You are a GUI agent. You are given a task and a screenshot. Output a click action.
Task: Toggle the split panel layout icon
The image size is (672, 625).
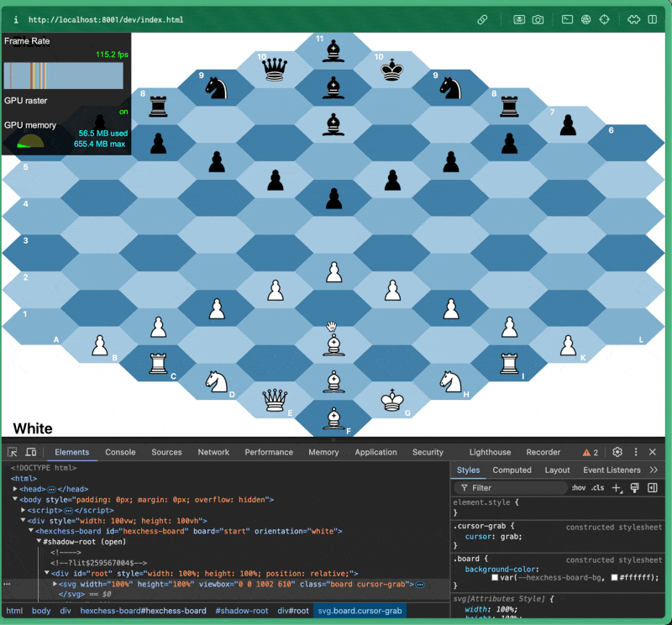point(653,19)
